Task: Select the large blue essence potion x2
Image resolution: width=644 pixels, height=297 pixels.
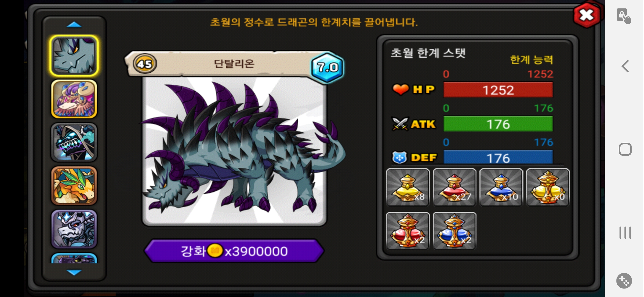Action: pos(454,231)
